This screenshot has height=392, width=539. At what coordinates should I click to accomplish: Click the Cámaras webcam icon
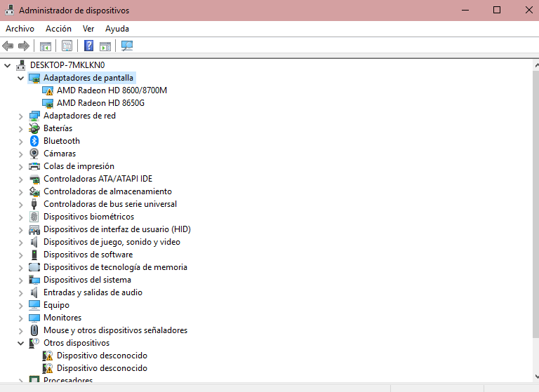(34, 154)
